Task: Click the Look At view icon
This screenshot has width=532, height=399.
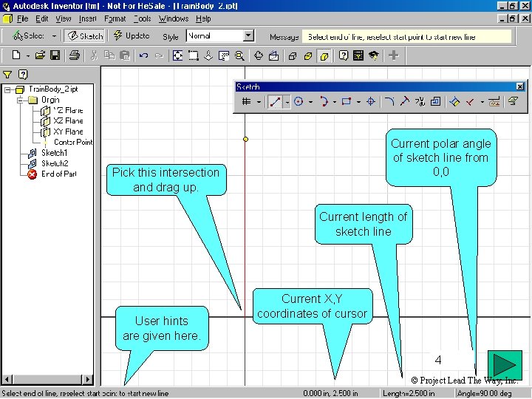Action: (274, 55)
